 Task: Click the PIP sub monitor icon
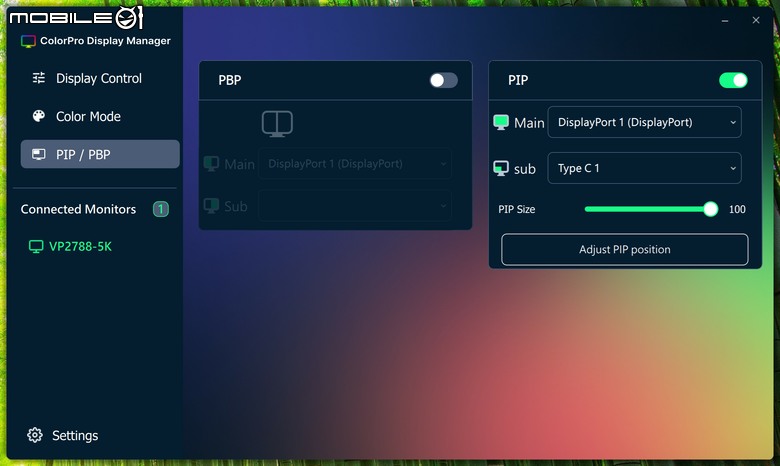501,169
